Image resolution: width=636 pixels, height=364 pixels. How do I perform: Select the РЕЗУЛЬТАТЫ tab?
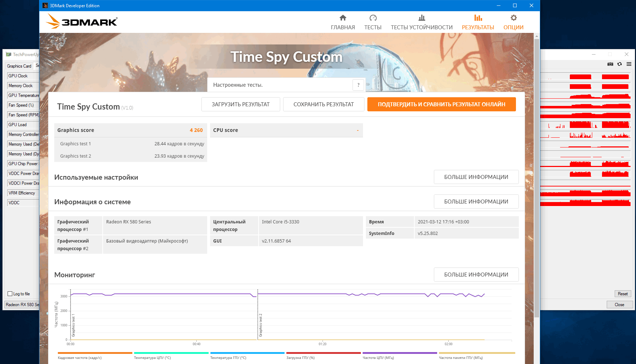click(478, 22)
